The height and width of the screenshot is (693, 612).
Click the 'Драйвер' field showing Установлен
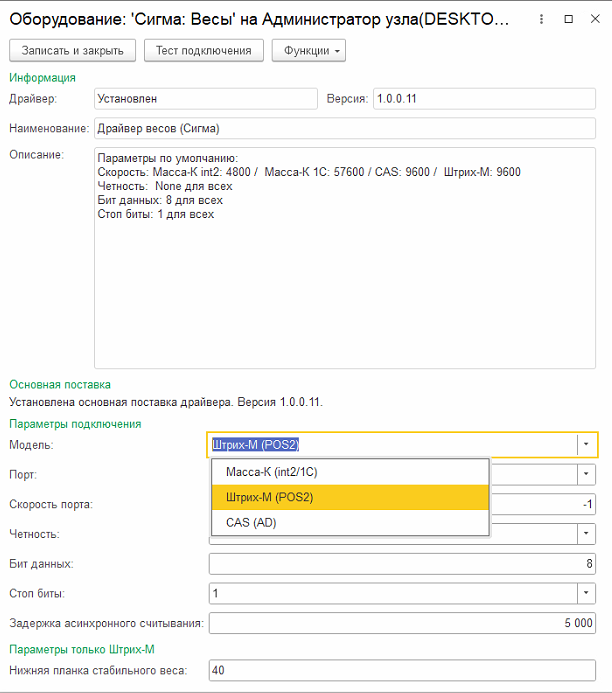(206, 99)
